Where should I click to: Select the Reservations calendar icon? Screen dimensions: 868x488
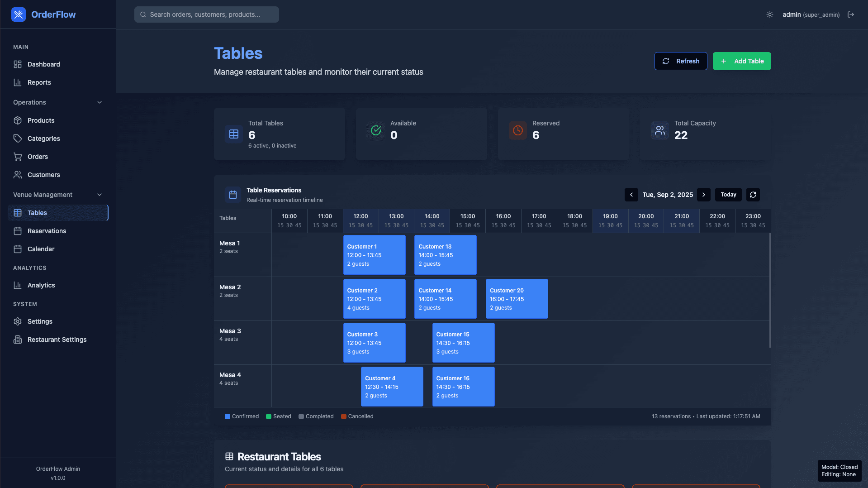tap(18, 231)
